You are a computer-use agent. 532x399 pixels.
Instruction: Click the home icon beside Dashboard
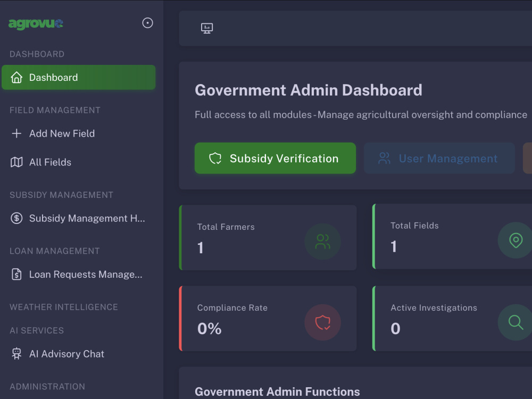click(x=16, y=77)
